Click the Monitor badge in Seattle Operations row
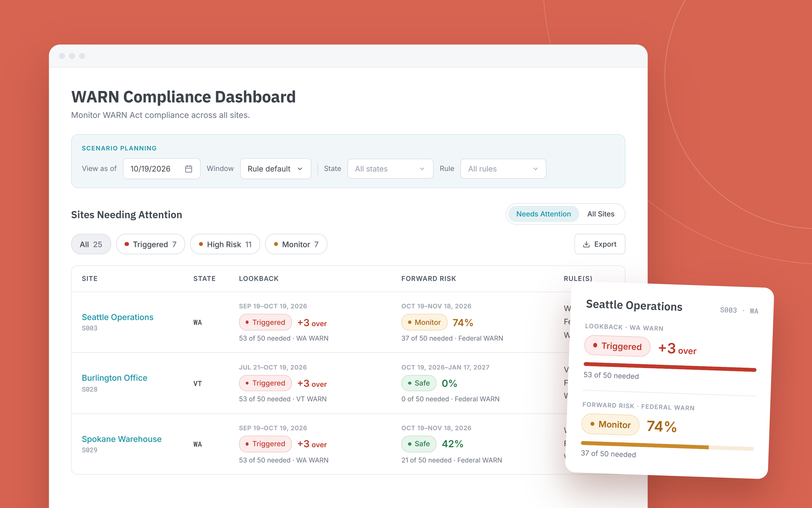Image resolution: width=812 pixels, height=508 pixels. tap(424, 322)
